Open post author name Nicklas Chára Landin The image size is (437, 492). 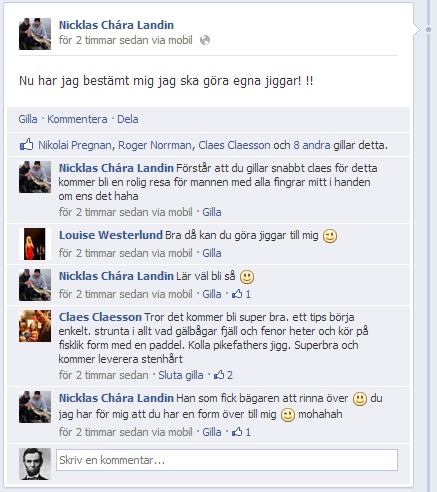[116, 25]
